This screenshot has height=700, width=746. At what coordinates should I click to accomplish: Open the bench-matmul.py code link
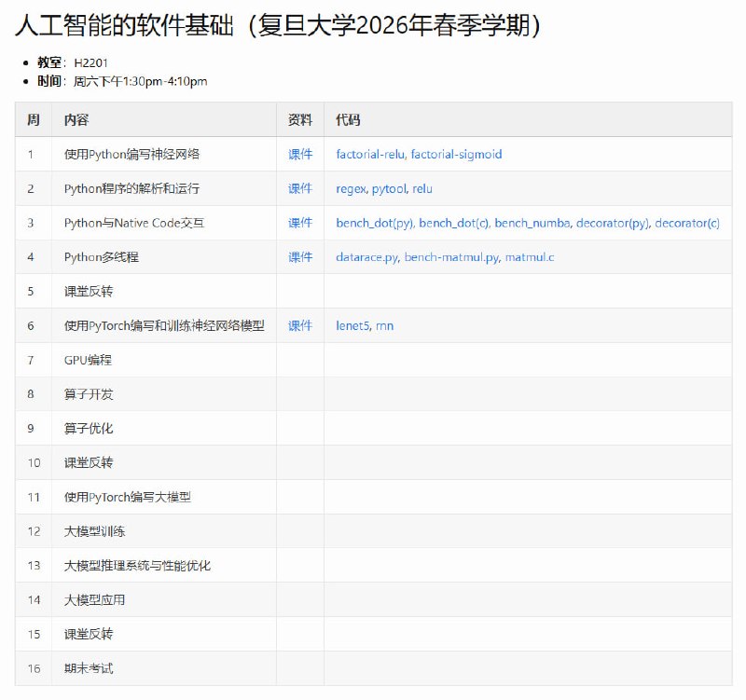click(x=454, y=256)
